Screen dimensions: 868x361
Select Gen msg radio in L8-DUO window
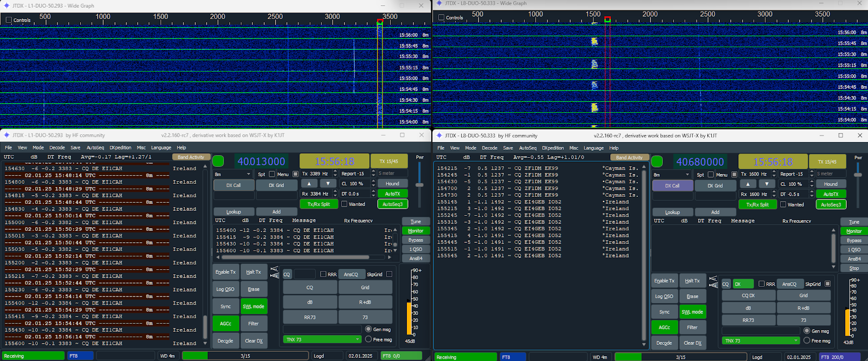[x=807, y=331]
